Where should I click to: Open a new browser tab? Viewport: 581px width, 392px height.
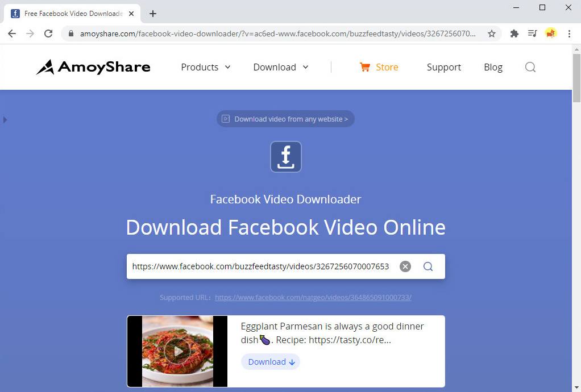(153, 14)
